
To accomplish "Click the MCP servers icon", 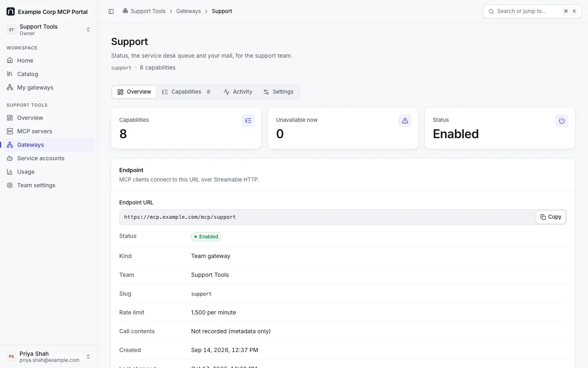I will 10,131.
